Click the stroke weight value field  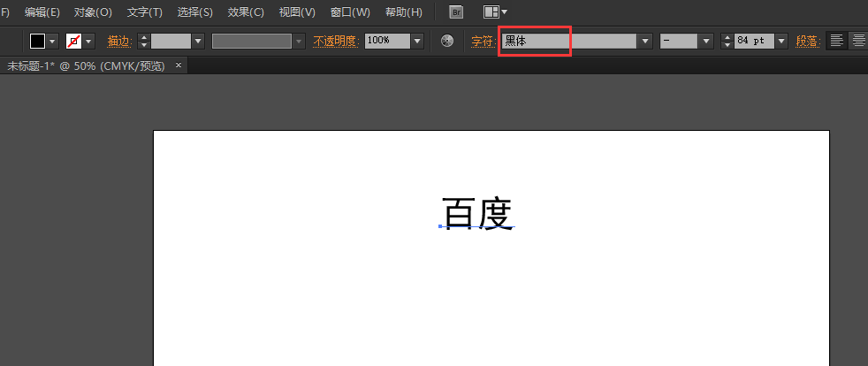(171, 41)
